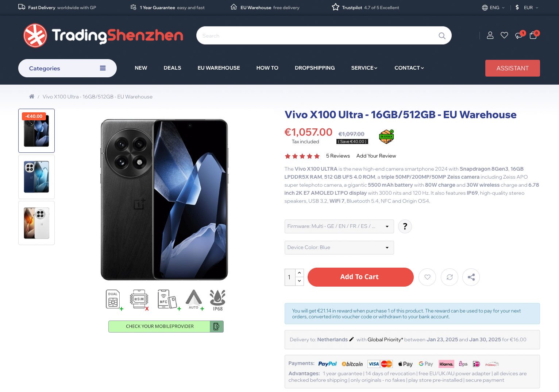Click the share icon button
This screenshot has height=392, width=559.
point(471,277)
